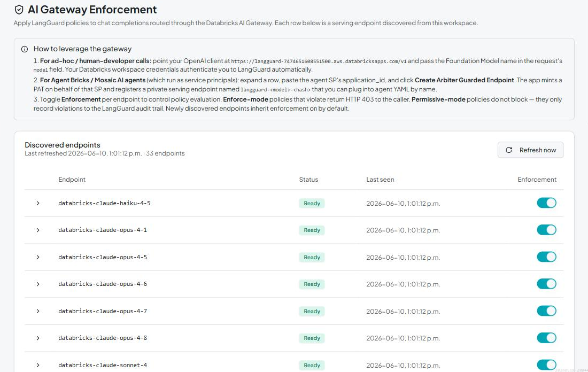Expand the databricks-claude-opus-4-7 endpoint
588x372 pixels.
(x=38, y=311)
